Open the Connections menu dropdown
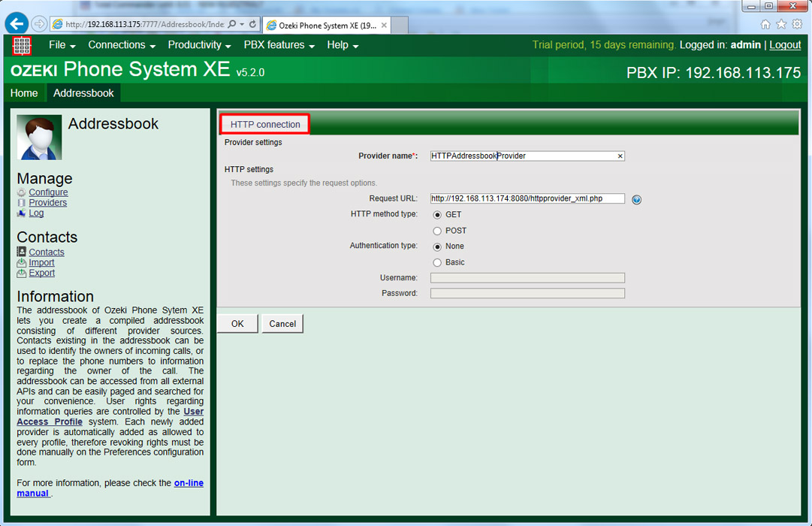Screen dimensions: 812x526 122,45
